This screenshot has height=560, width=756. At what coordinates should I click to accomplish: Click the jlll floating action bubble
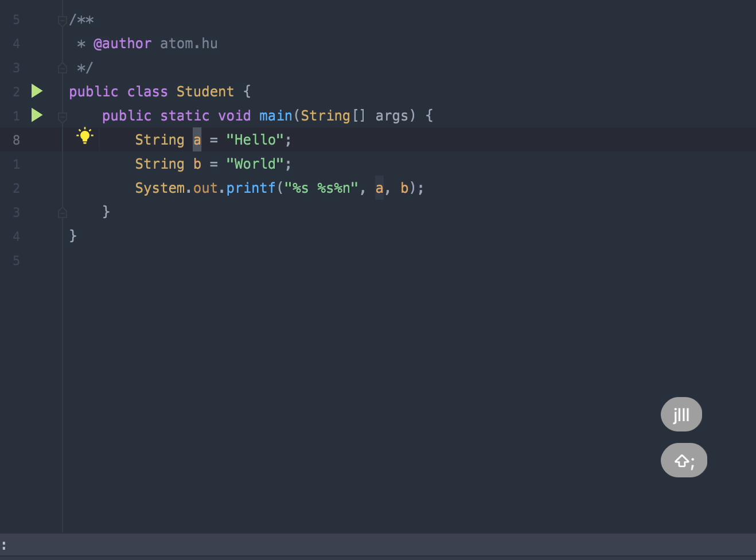coord(681,414)
